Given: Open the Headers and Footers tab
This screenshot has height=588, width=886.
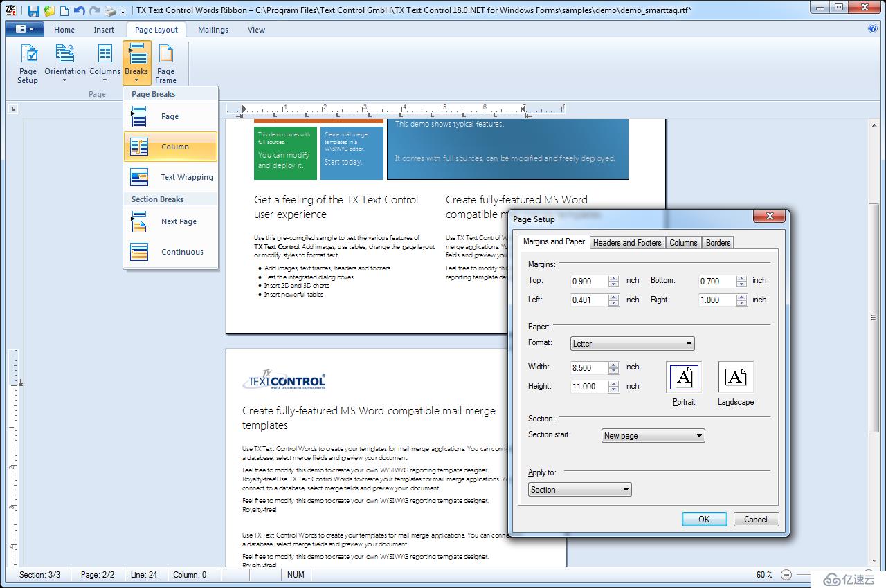Looking at the screenshot, I should 627,242.
